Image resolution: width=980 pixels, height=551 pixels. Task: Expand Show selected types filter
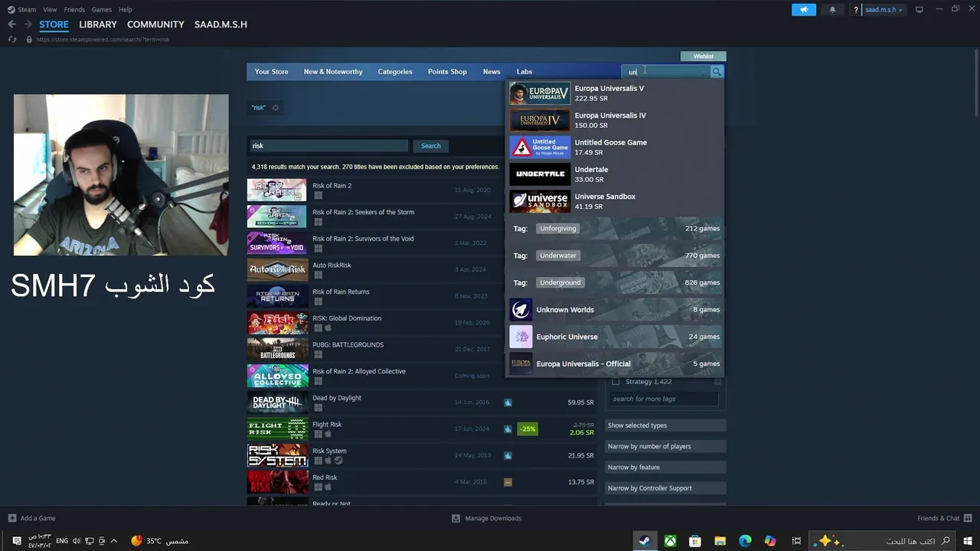(x=665, y=425)
